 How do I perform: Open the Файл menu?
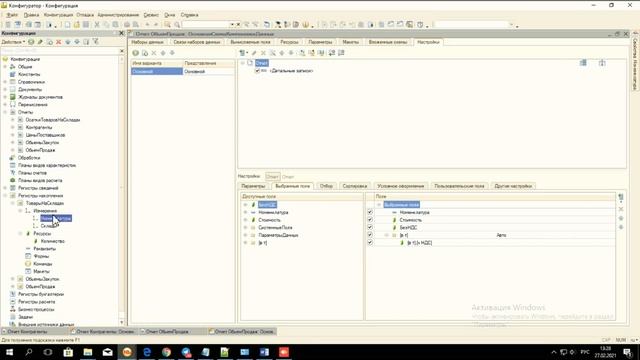(12, 15)
